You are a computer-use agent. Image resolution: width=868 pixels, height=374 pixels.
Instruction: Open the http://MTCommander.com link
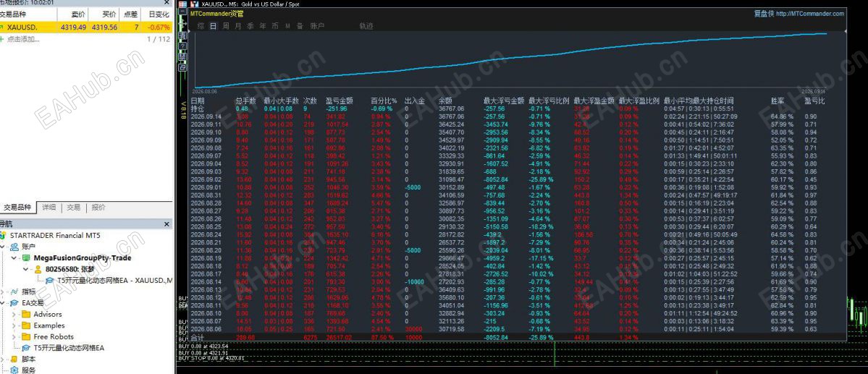(x=810, y=14)
